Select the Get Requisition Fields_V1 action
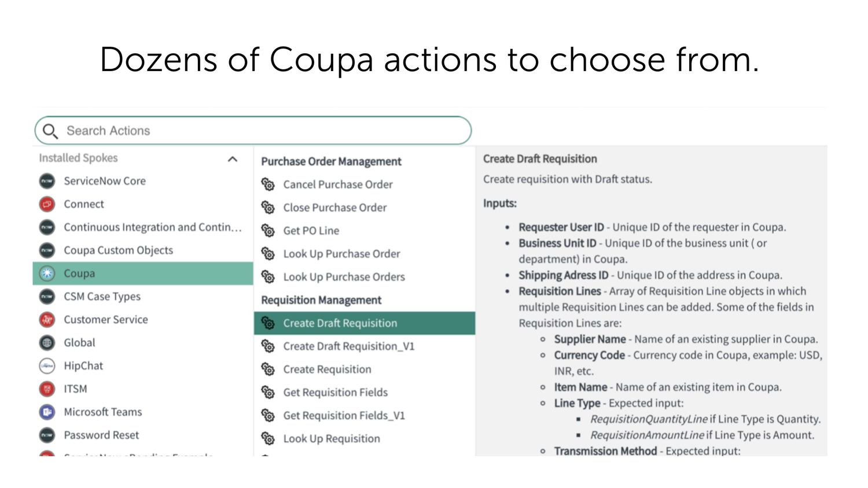The height and width of the screenshot is (488, 868). (x=343, y=415)
